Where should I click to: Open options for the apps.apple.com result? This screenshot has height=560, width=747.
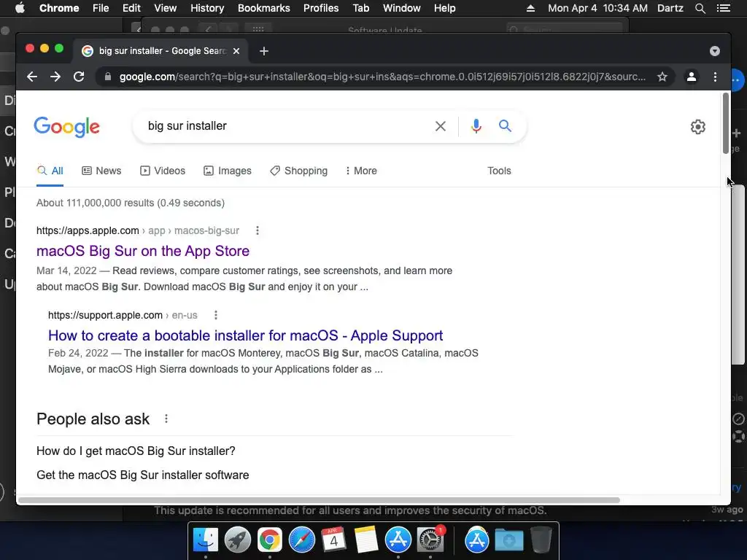pyautogui.click(x=258, y=230)
